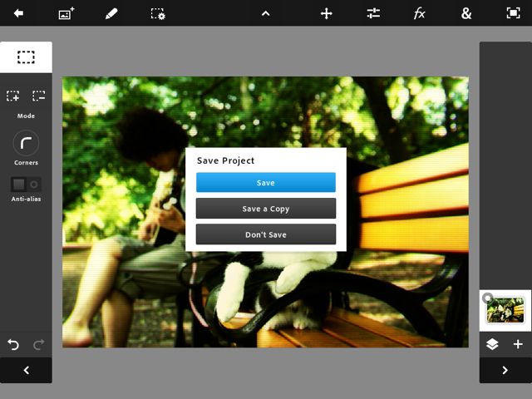Choose add-to-selection mode icon
This screenshot has height=399, width=532.
pos(13,96)
